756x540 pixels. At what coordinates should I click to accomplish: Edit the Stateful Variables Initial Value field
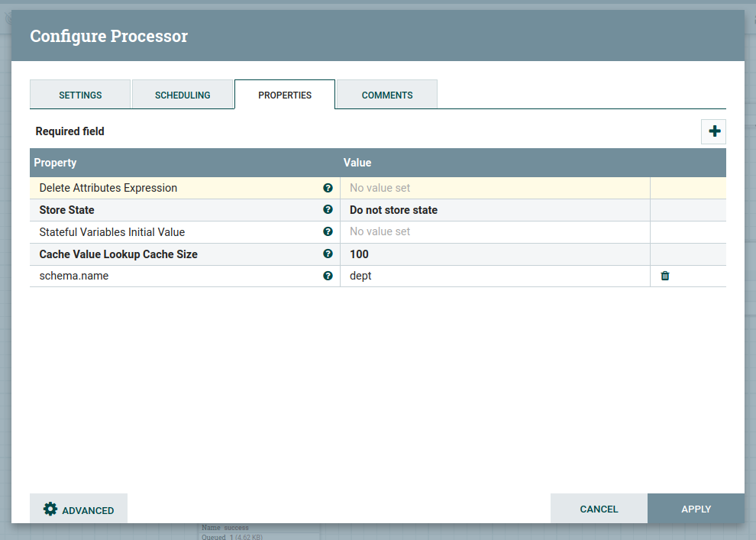pyautogui.click(x=494, y=231)
